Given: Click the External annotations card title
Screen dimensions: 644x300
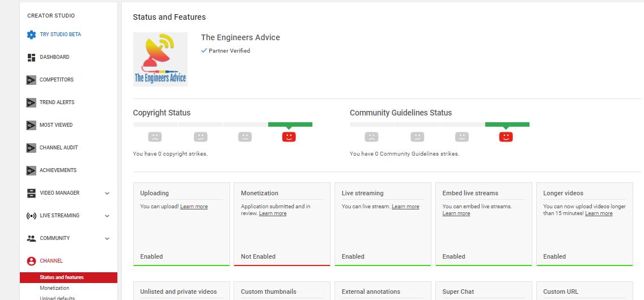Looking at the screenshot, I should 371,292.
